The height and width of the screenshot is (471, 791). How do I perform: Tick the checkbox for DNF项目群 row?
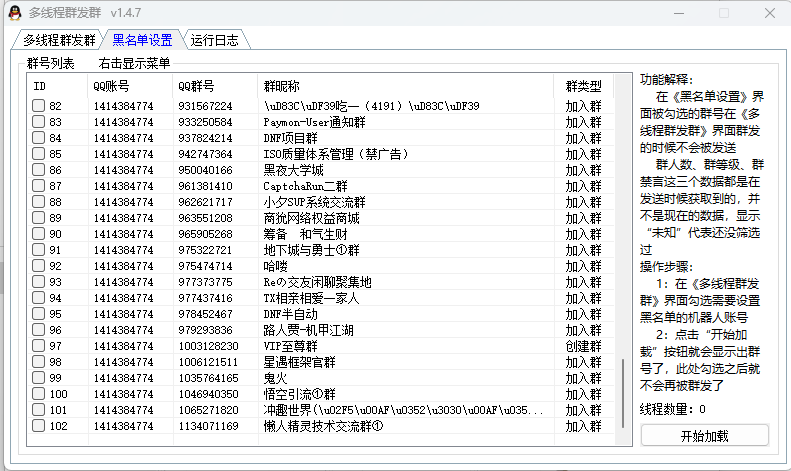pos(38,138)
